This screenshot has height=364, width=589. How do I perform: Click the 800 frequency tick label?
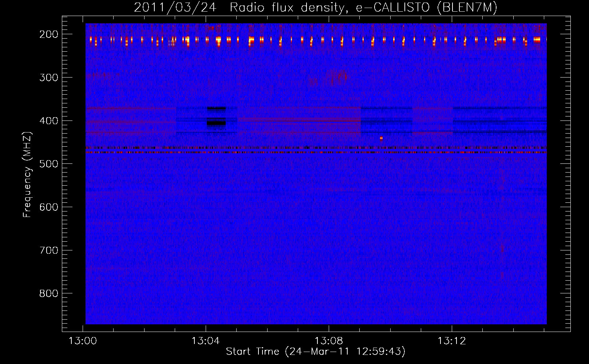click(x=49, y=293)
